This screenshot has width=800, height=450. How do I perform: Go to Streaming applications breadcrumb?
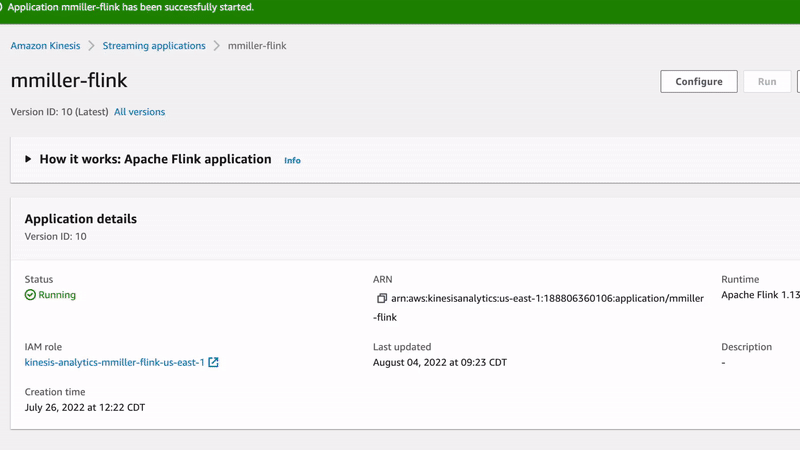[x=154, y=46]
